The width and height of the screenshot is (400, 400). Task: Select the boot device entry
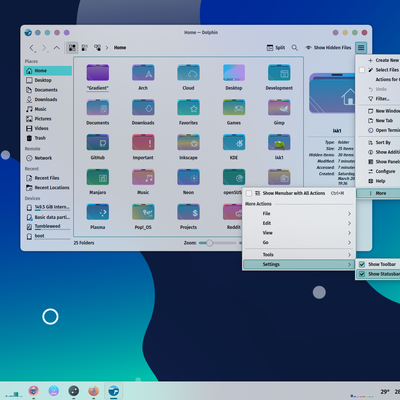point(48,236)
